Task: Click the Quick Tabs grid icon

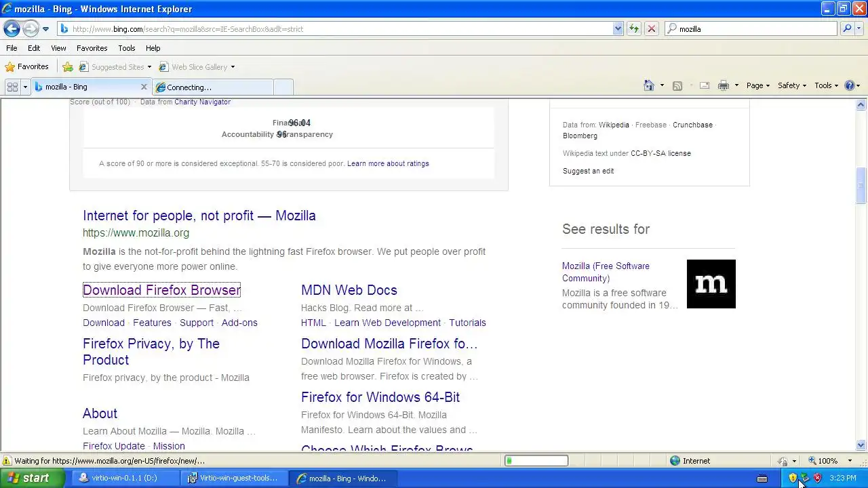Action: [12, 87]
